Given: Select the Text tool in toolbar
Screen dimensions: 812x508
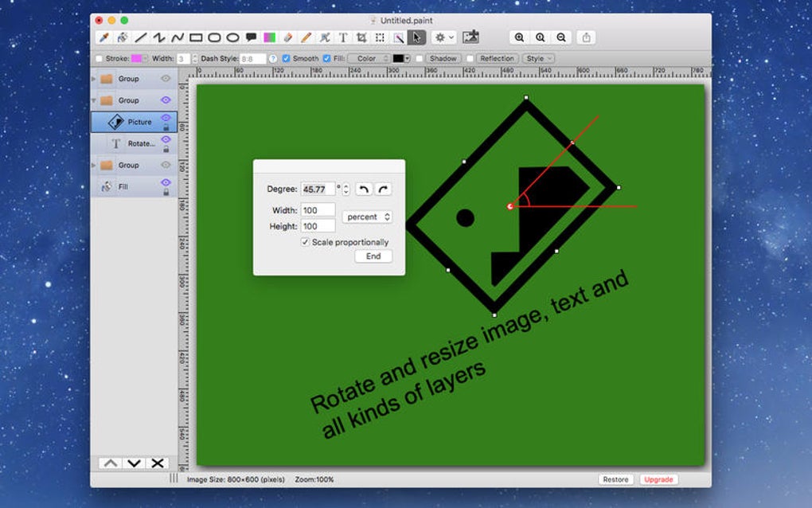Looking at the screenshot, I should pyautogui.click(x=343, y=37).
